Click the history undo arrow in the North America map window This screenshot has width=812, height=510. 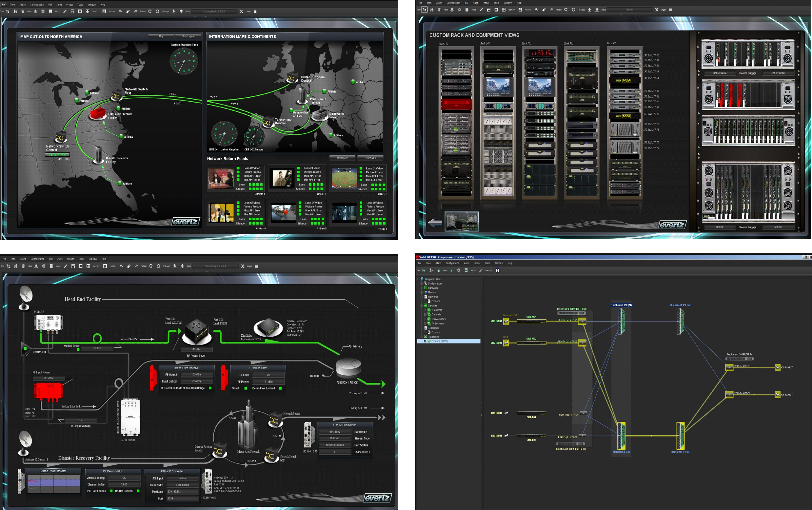pos(120,11)
